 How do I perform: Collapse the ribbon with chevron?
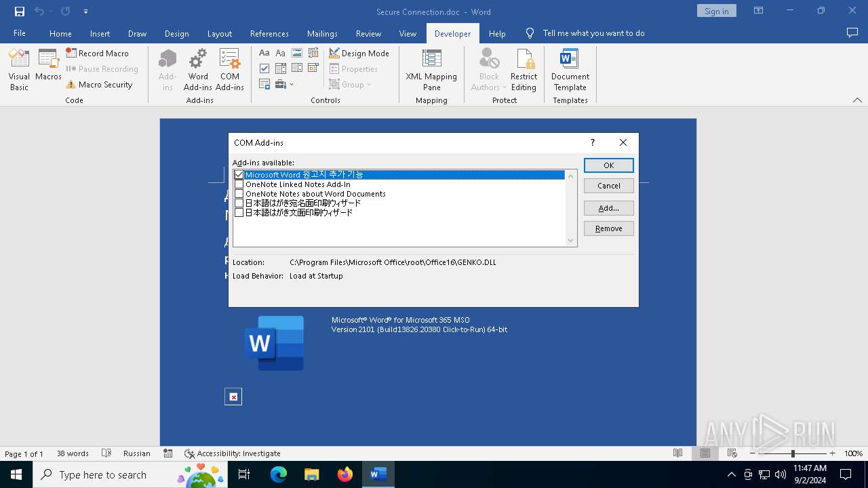pos(857,100)
